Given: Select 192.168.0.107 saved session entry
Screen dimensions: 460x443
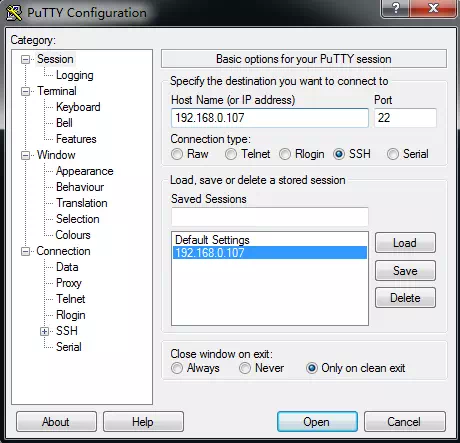Looking at the screenshot, I should tap(270, 252).
